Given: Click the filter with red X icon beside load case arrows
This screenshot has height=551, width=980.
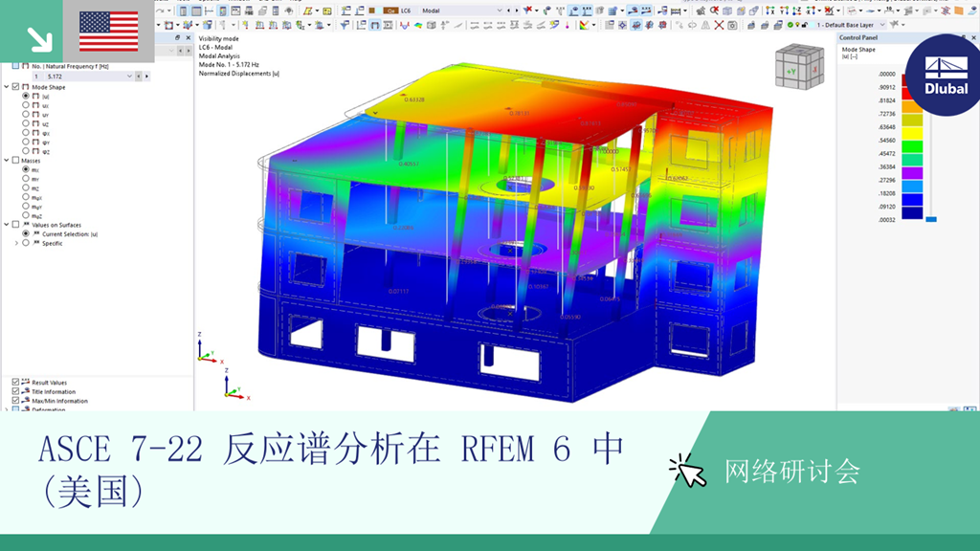Looking at the screenshot, I should click(527, 10).
